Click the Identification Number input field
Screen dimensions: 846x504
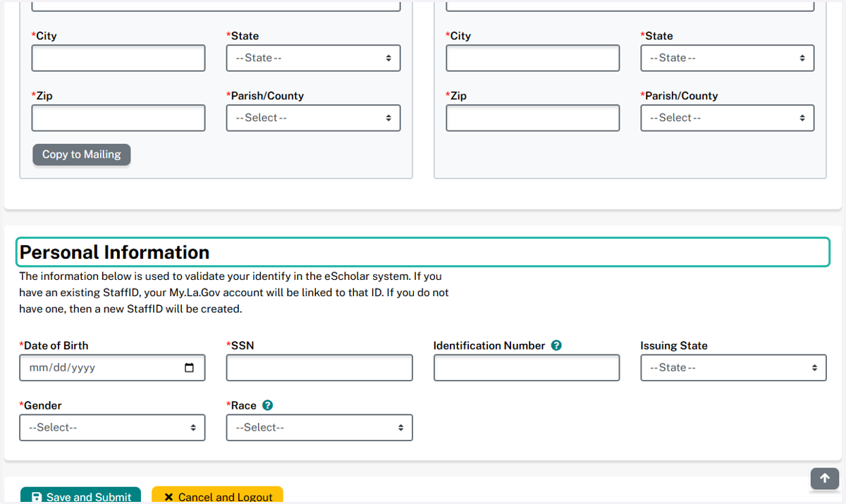[527, 368]
